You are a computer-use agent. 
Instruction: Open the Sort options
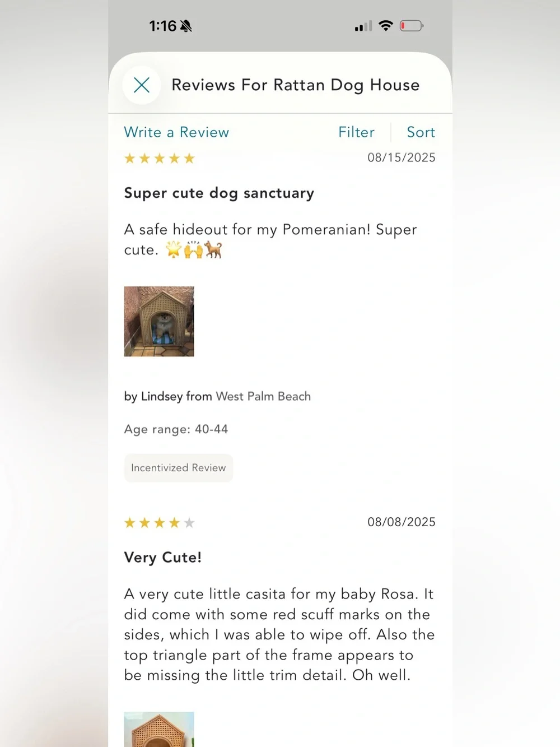[421, 132]
